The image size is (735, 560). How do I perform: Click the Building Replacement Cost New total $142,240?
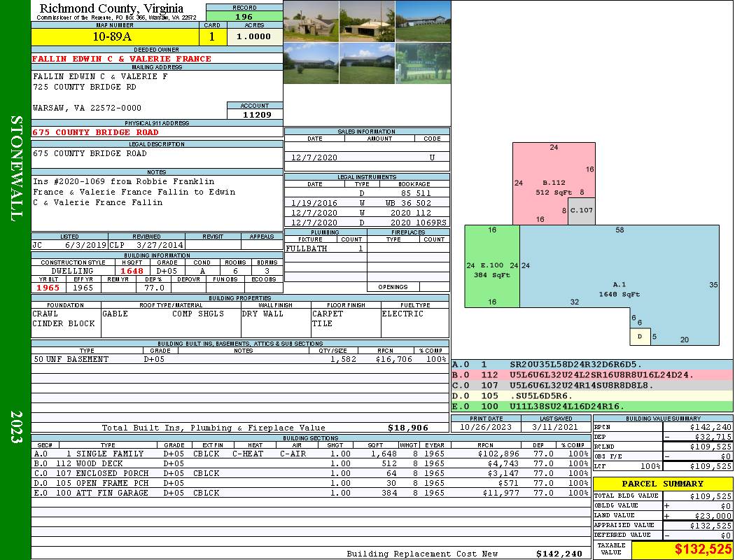(559, 554)
